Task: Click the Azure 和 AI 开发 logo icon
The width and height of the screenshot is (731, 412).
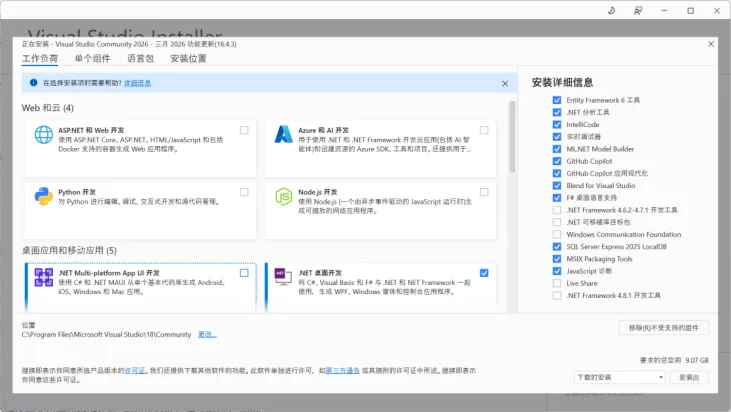Action: [x=283, y=135]
